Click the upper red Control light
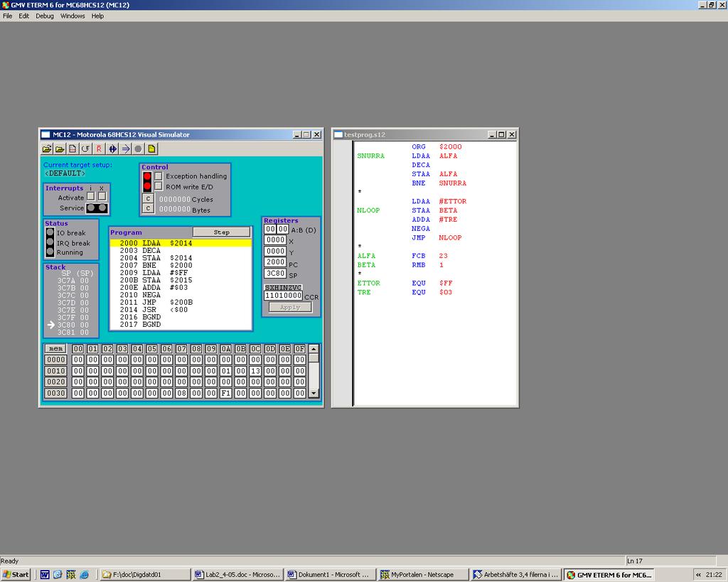The height and width of the screenshot is (582, 728). 147,176
